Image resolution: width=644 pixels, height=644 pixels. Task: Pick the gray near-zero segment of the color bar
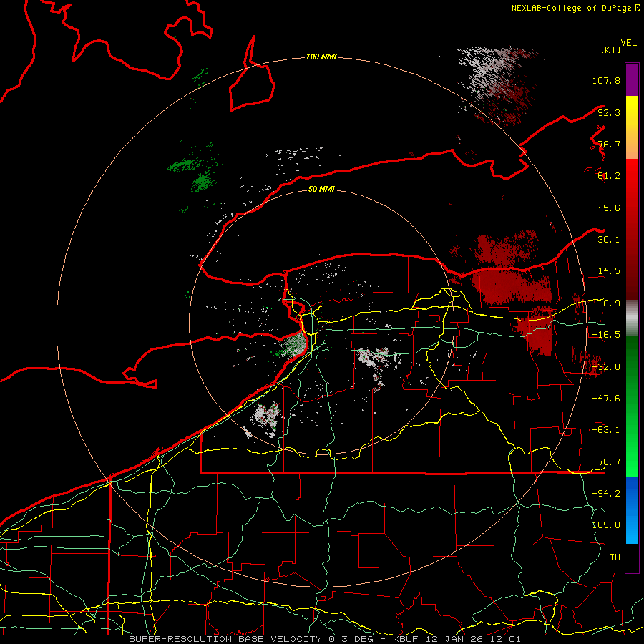632,318
